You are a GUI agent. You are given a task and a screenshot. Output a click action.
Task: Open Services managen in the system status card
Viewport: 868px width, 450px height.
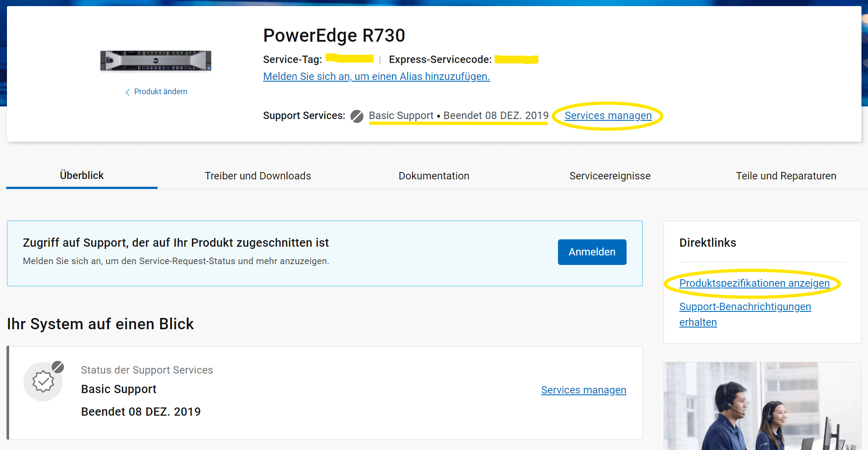(x=583, y=390)
